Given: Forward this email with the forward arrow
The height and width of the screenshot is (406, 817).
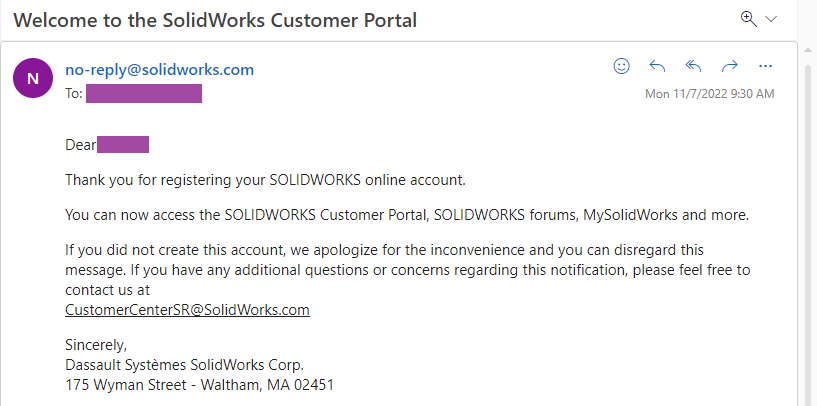Looking at the screenshot, I should tap(729, 66).
